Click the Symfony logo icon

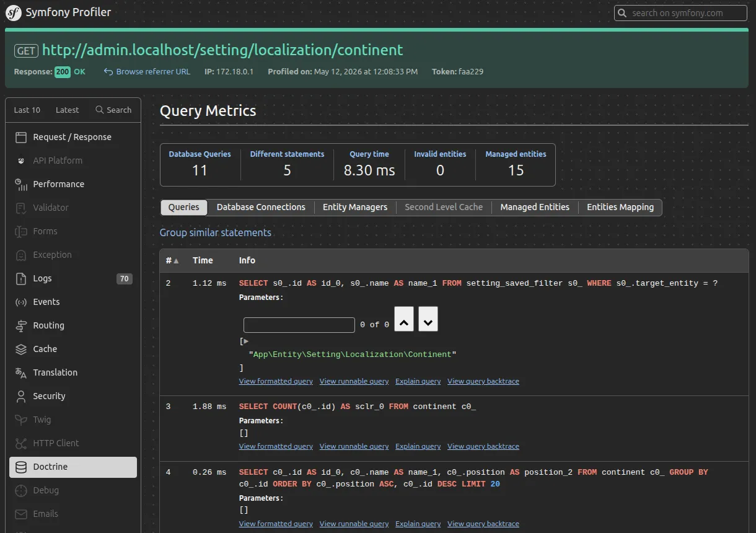point(14,12)
